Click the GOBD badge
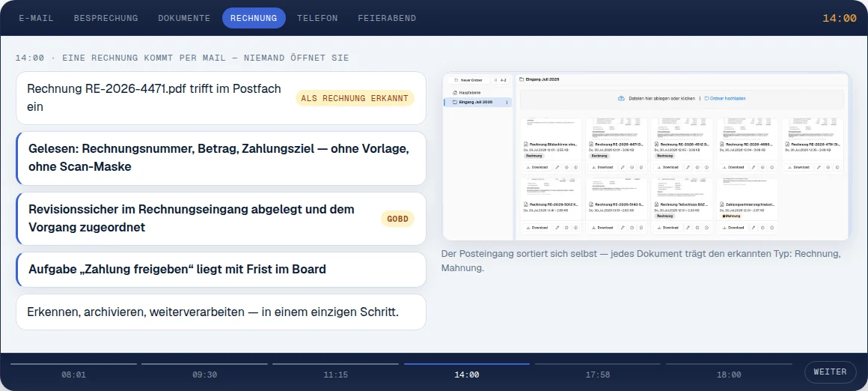The height and width of the screenshot is (391, 868). 397,219
